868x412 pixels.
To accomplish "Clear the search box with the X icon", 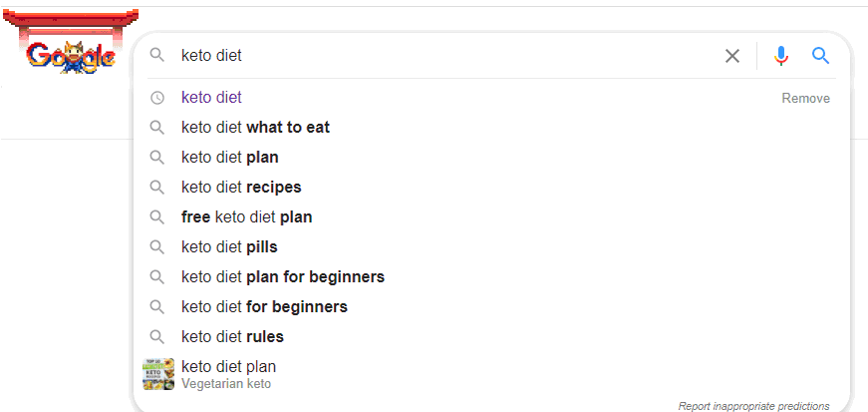I will coord(732,56).
